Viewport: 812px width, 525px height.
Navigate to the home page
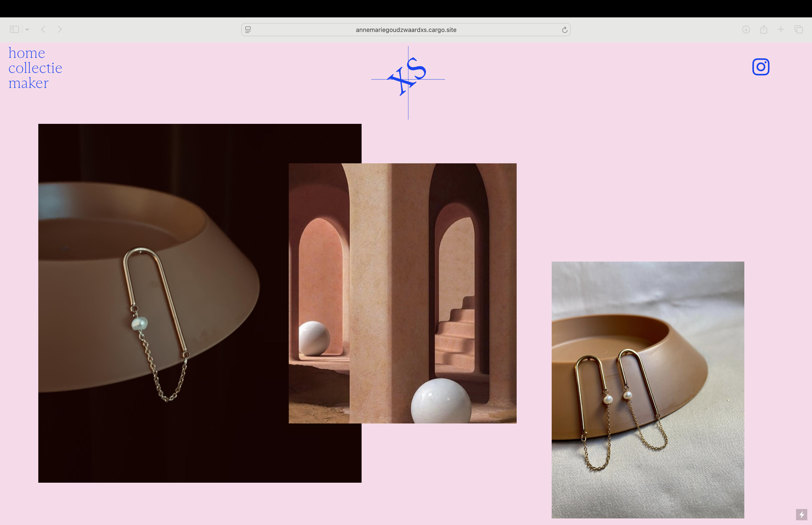[27, 53]
